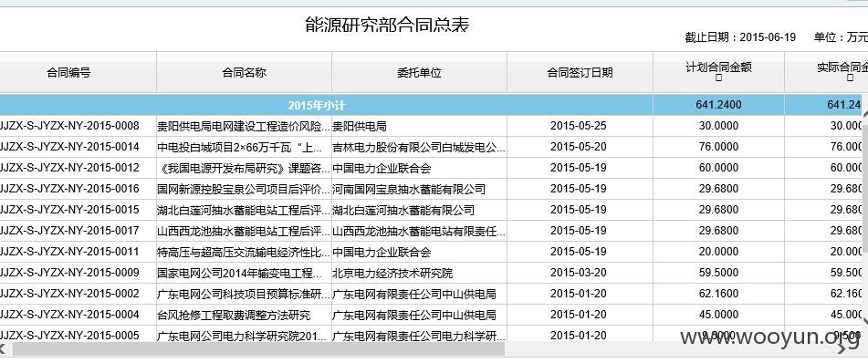Select contract number ending 2015-0008
The width and height of the screenshot is (868, 363).
point(69,126)
